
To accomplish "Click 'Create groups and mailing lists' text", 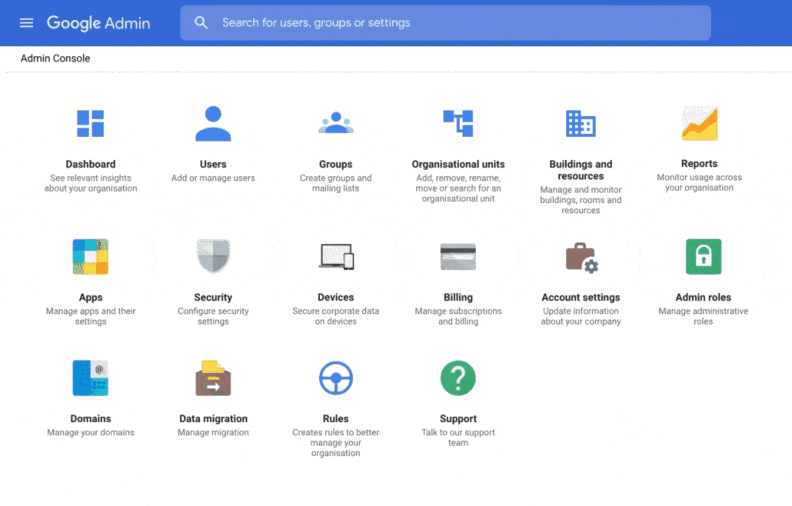I will 336,183.
